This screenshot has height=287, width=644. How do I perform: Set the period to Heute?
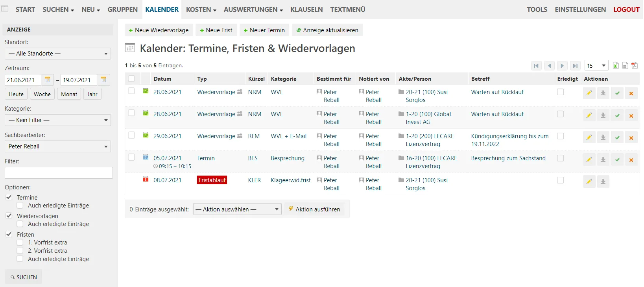(16, 94)
